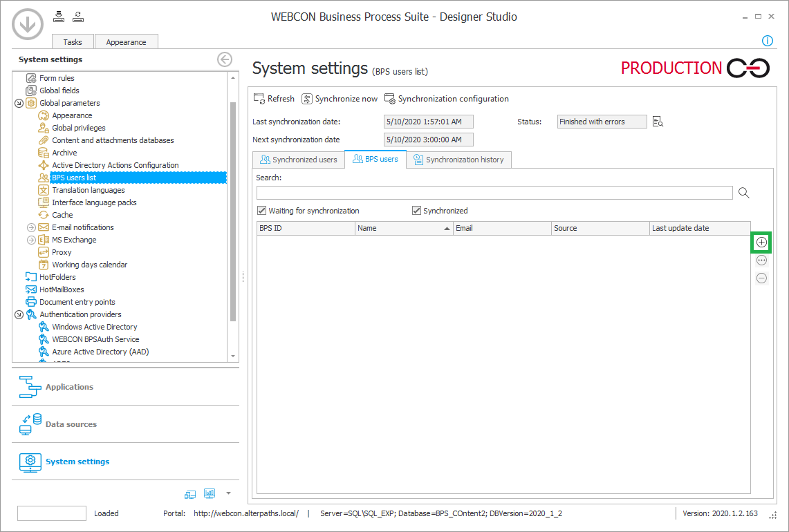Add a new BPS user with the plus icon
789x532 pixels.
pyautogui.click(x=761, y=243)
